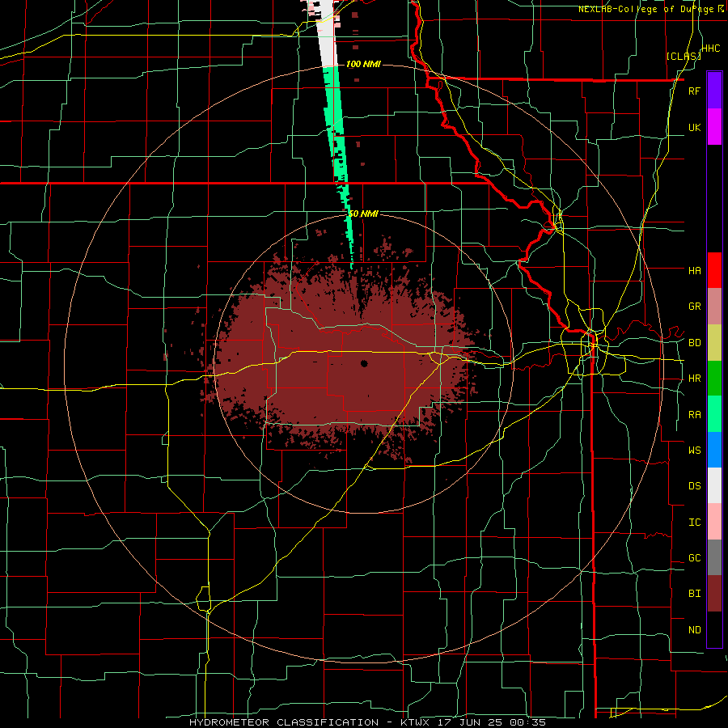
Task: Click the HR legend label
Action: [x=694, y=379]
